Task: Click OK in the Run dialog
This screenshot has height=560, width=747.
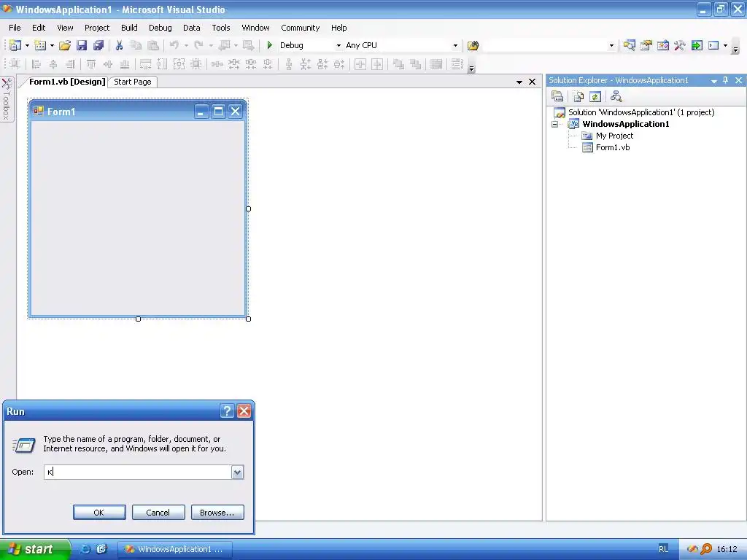Action: tap(99, 513)
